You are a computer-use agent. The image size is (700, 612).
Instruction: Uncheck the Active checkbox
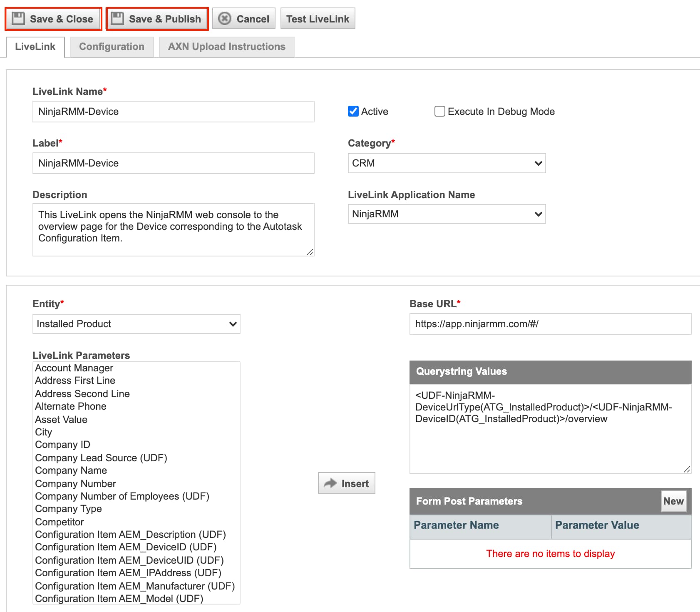click(353, 111)
